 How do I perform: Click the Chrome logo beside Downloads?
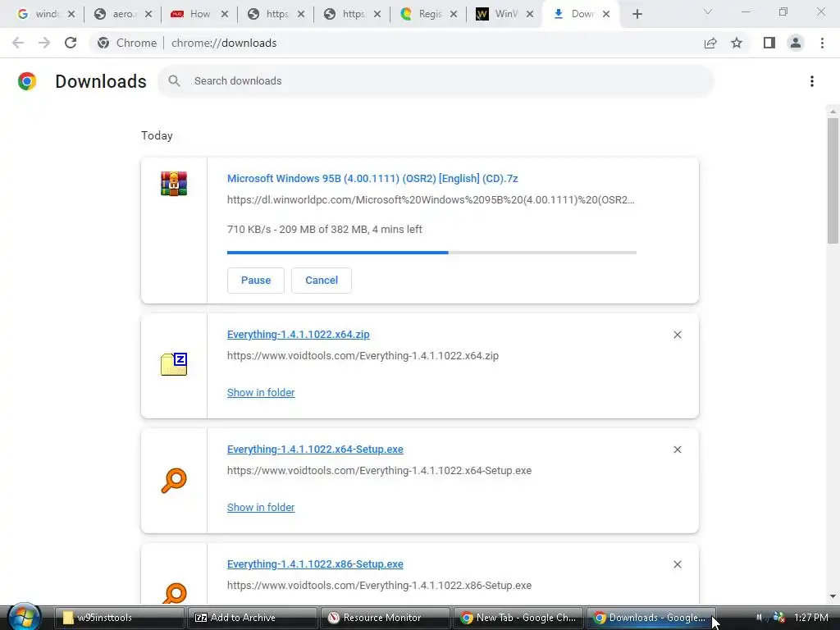point(27,81)
